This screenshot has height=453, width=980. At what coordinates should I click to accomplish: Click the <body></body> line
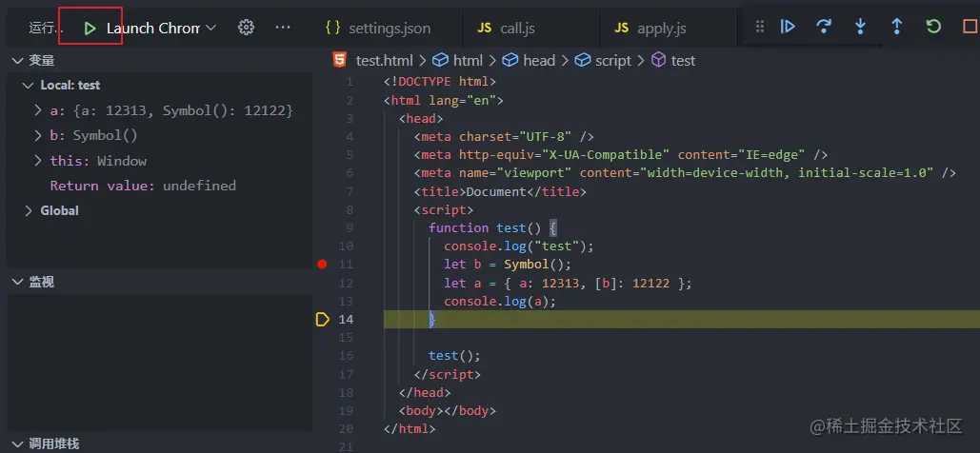click(x=448, y=411)
